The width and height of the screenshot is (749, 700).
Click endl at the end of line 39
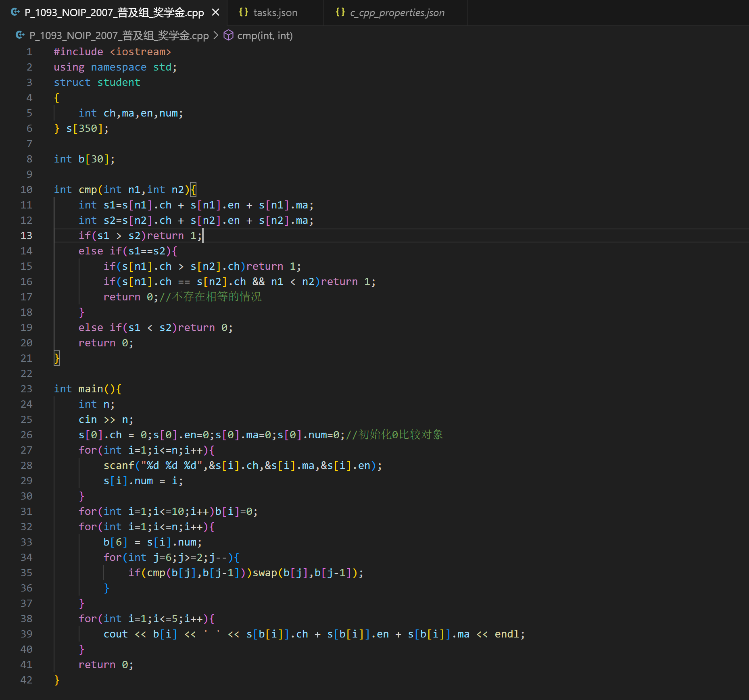click(x=507, y=634)
